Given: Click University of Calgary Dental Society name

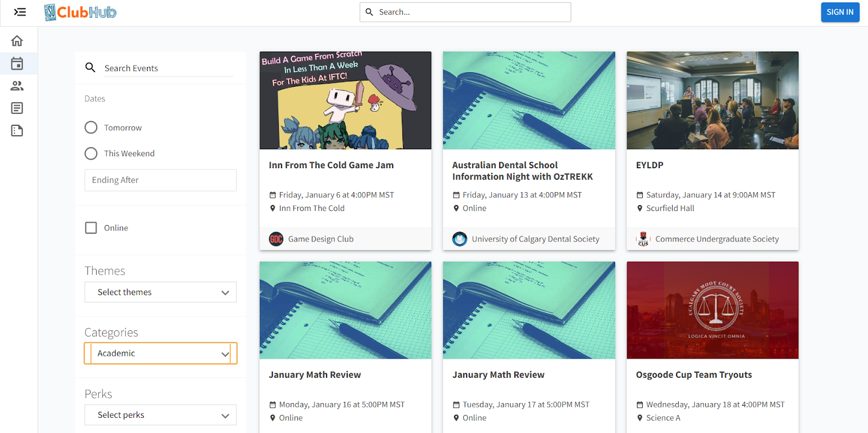Looking at the screenshot, I should (535, 239).
